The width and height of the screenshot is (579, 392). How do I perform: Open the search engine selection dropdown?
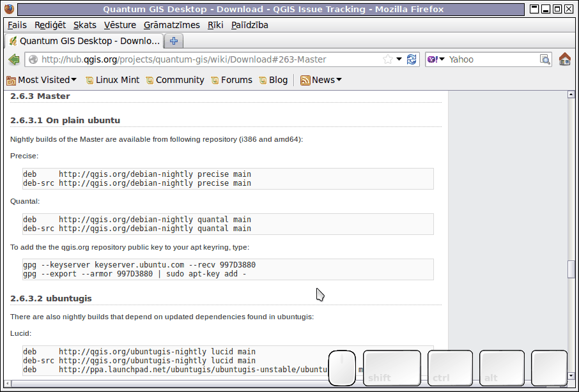[x=442, y=59]
